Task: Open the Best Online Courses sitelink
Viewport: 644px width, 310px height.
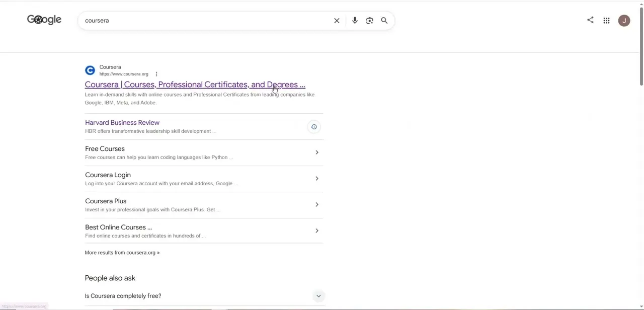Action: (118, 227)
